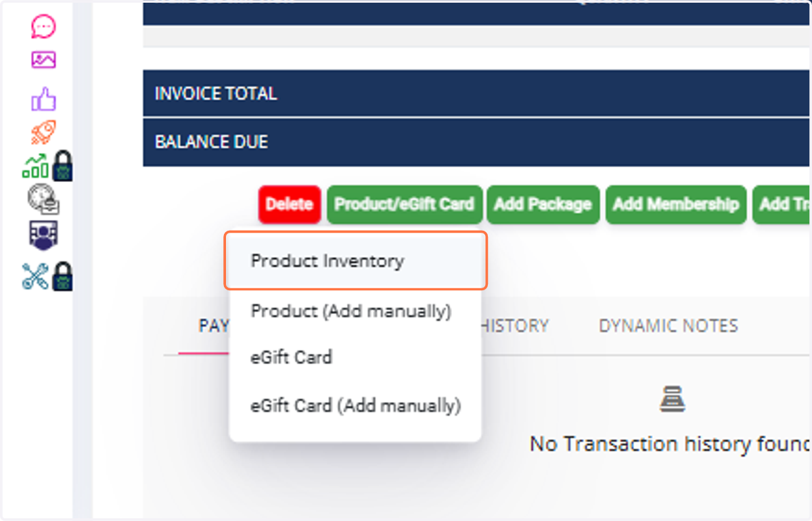Click the thumbs-up reviews sidebar icon

(x=43, y=99)
